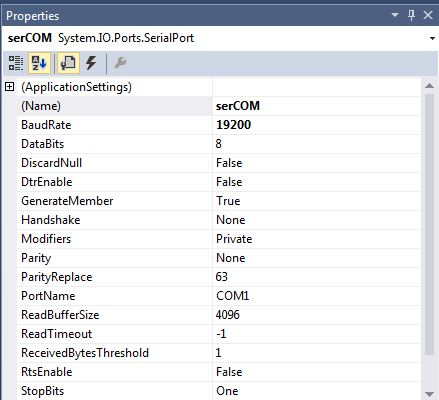
Task: Click the scrollbar up arrow
Action: coord(429,86)
